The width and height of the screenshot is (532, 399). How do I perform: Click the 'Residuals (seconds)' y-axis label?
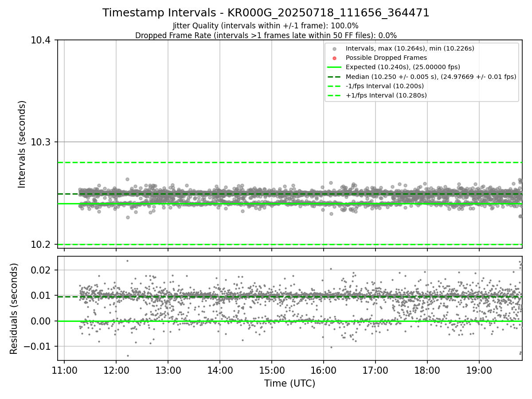tap(14, 309)
